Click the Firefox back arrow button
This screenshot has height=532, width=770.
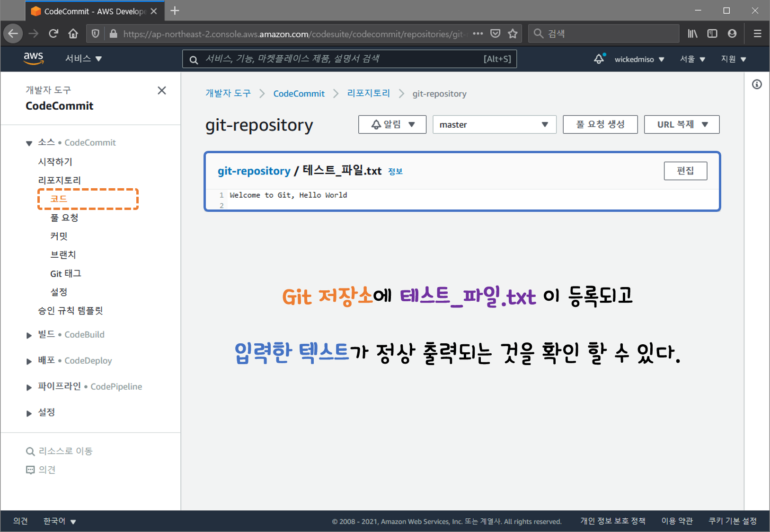[x=13, y=34]
